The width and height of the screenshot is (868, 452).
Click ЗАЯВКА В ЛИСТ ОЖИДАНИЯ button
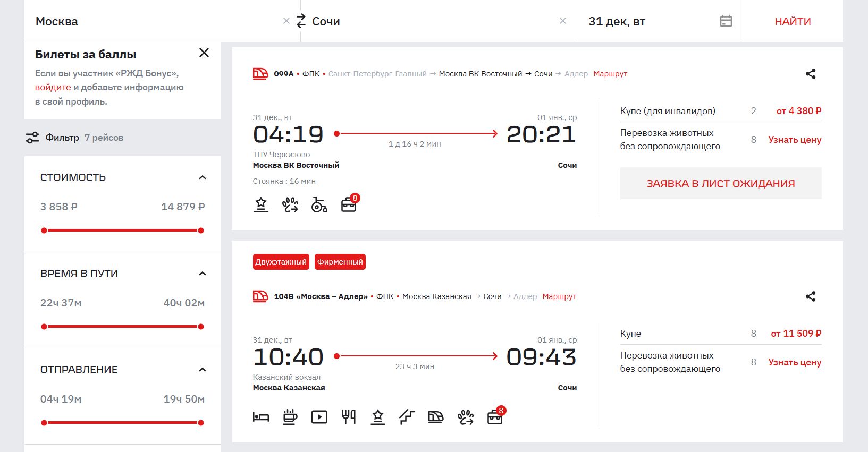coord(720,183)
